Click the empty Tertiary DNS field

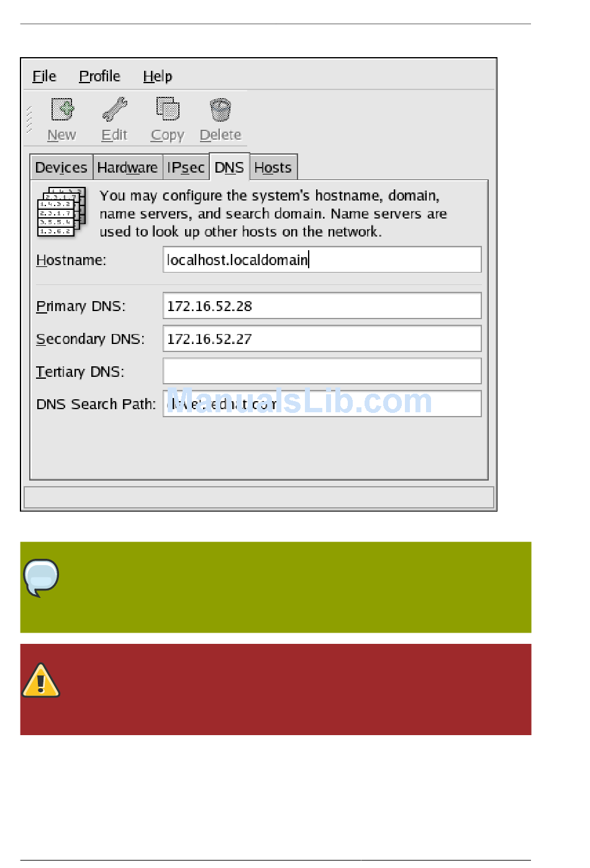(x=322, y=371)
